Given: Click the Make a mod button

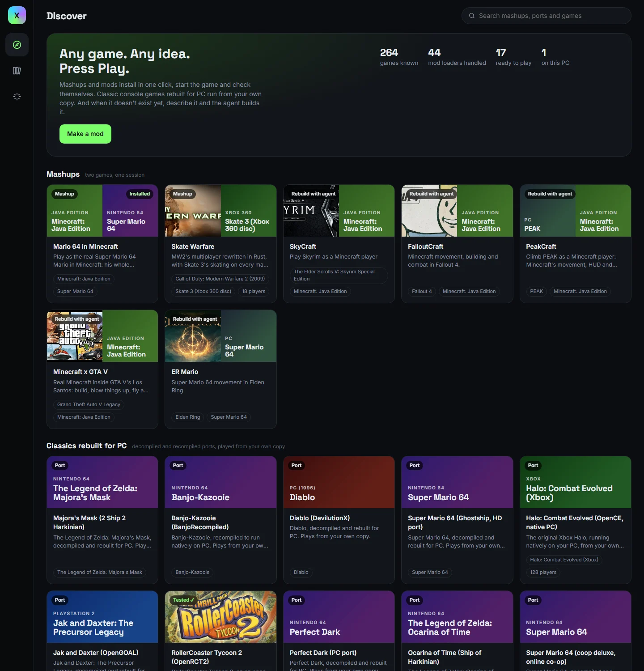Looking at the screenshot, I should 85,134.
